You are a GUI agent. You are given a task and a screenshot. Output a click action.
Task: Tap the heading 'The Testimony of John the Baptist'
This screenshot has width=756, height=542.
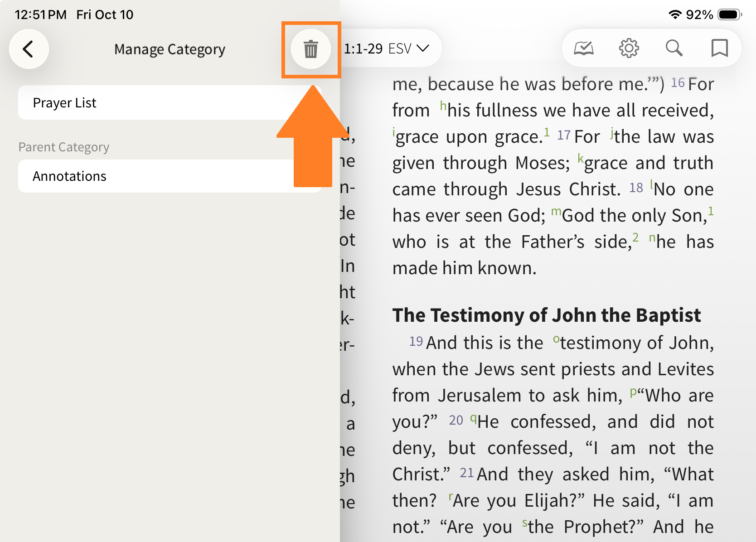point(546,315)
